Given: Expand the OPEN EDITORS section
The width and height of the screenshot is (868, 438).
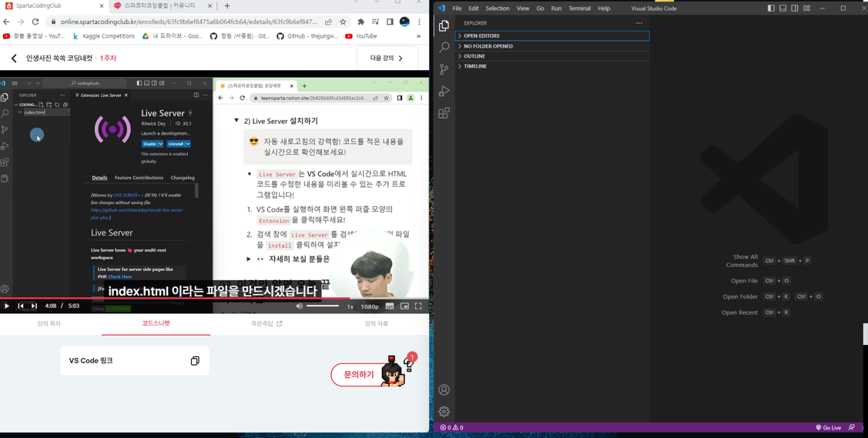Looking at the screenshot, I should [x=552, y=35].
